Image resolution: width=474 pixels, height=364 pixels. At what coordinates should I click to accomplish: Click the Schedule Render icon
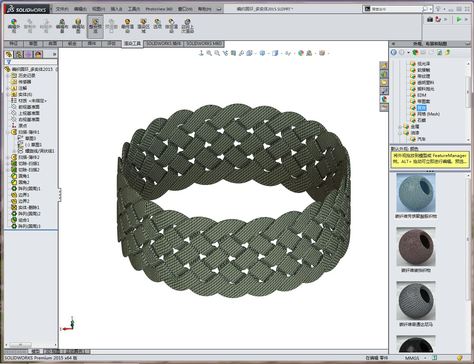(x=171, y=26)
